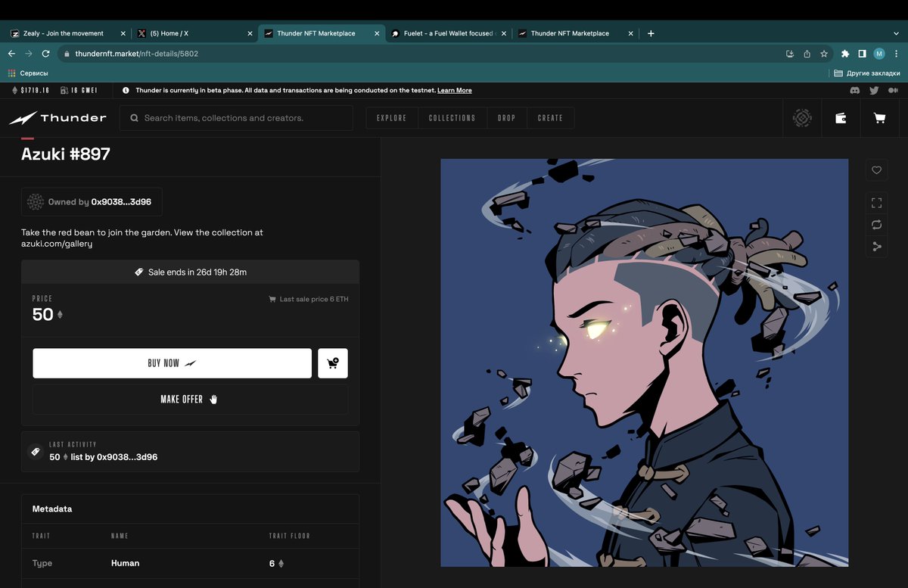Image resolution: width=908 pixels, height=588 pixels.
Task: Open the Chrome profile avatar
Action: (x=879, y=54)
